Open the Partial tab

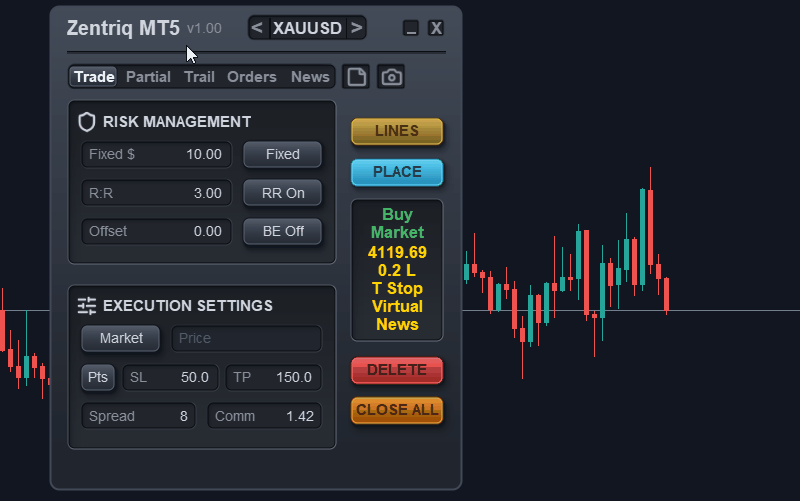tap(148, 77)
